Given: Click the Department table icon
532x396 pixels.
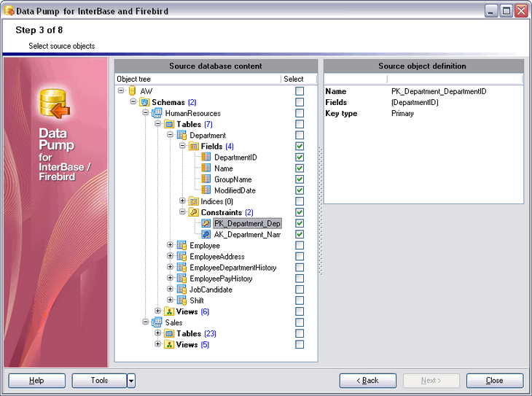Looking at the screenshot, I should 181,136.
